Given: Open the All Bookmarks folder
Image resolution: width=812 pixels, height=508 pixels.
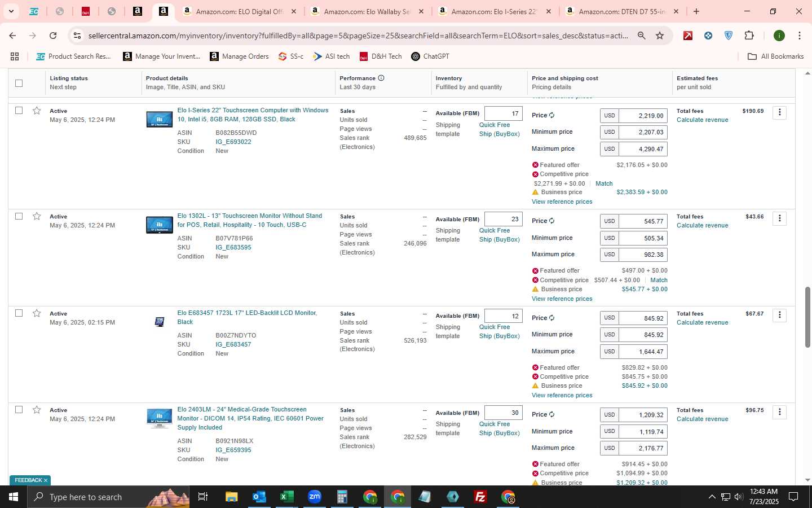Looking at the screenshot, I should tap(775, 56).
